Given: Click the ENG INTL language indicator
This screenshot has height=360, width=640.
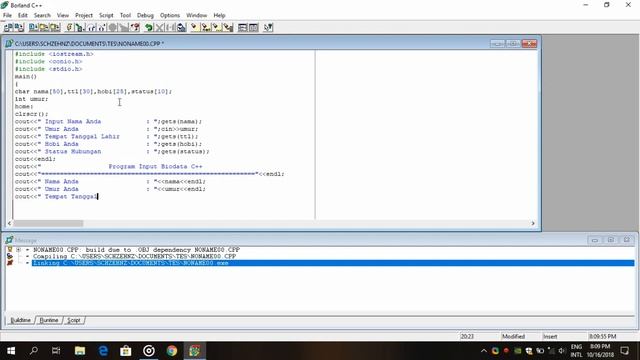Looking at the screenshot, I should [x=576, y=351].
